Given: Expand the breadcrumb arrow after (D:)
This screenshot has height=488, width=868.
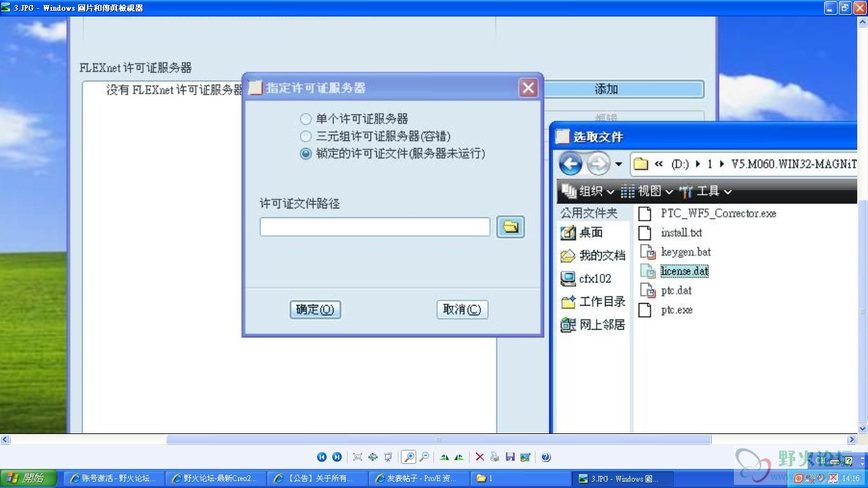Looking at the screenshot, I should pyautogui.click(x=698, y=164).
